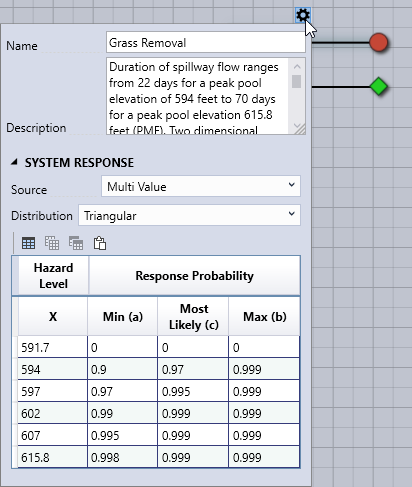
Task: Click the description scrollbar thumb
Action: coord(297,81)
